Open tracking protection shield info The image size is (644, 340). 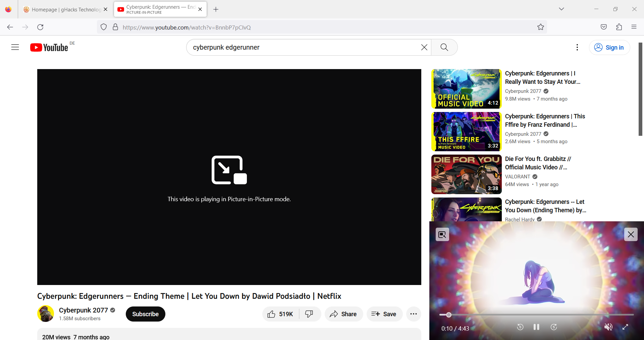click(104, 27)
